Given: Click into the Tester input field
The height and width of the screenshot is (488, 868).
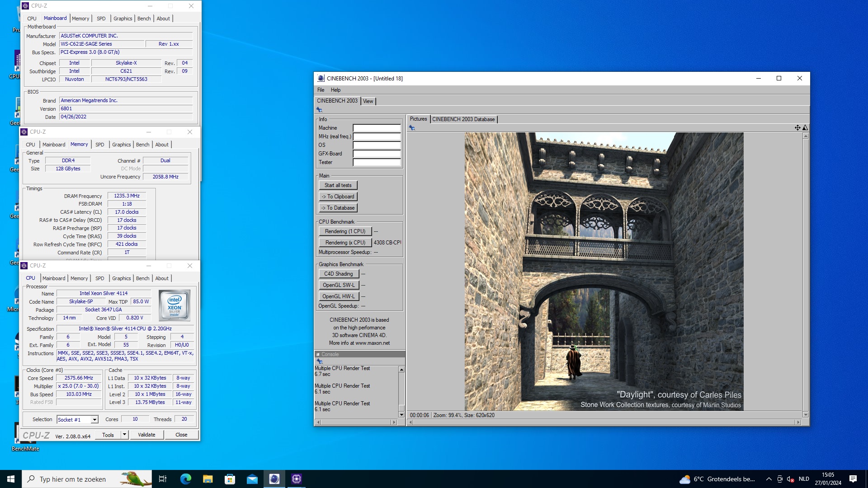Looking at the screenshot, I should click(377, 162).
